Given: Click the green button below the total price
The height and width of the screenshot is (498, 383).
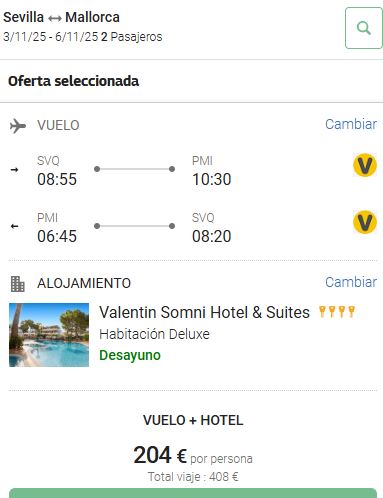Looking at the screenshot, I should pyautogui.click(x=193, y=493).
